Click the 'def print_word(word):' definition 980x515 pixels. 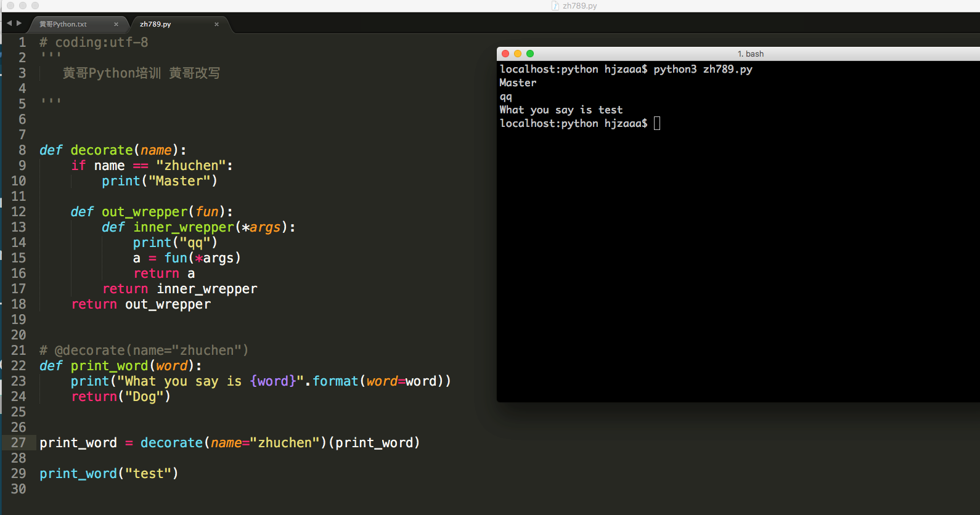click(x=121, y=366)
